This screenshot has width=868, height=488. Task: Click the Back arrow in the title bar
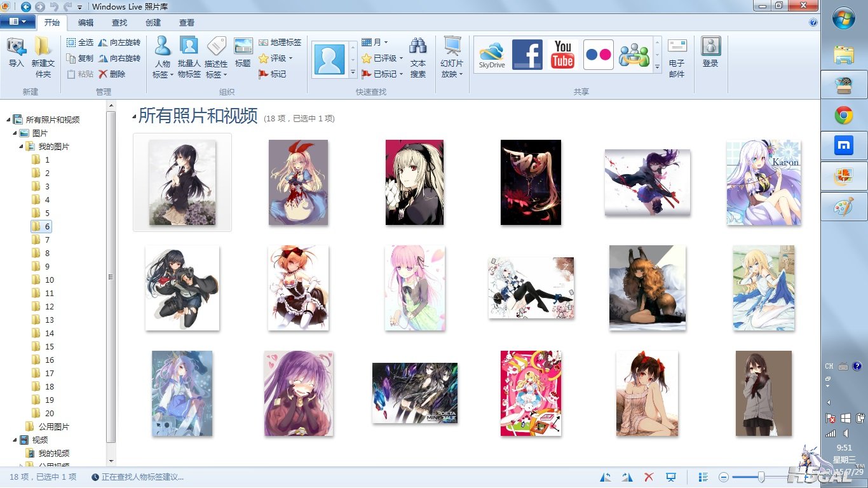tap(26, 6)
